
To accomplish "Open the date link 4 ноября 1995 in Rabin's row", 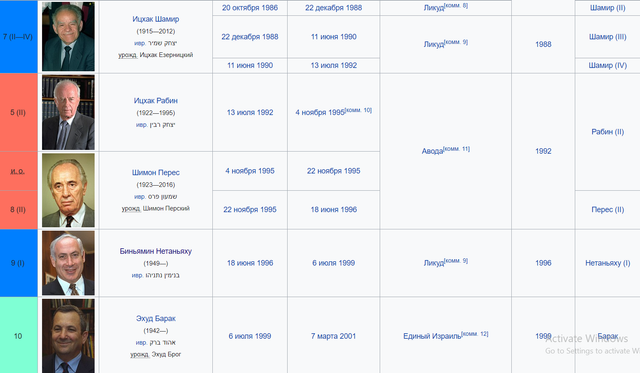I will point(320,112).
